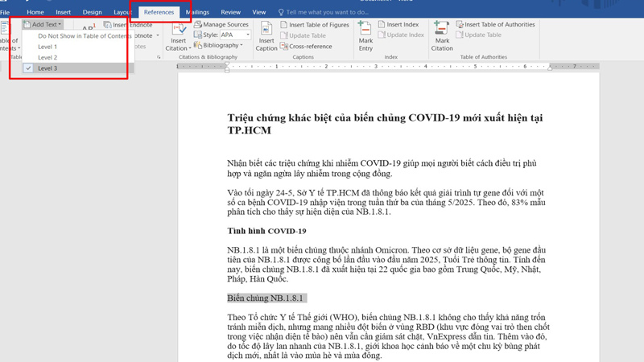Click the Insert Endnote button

tap(128, 25)
